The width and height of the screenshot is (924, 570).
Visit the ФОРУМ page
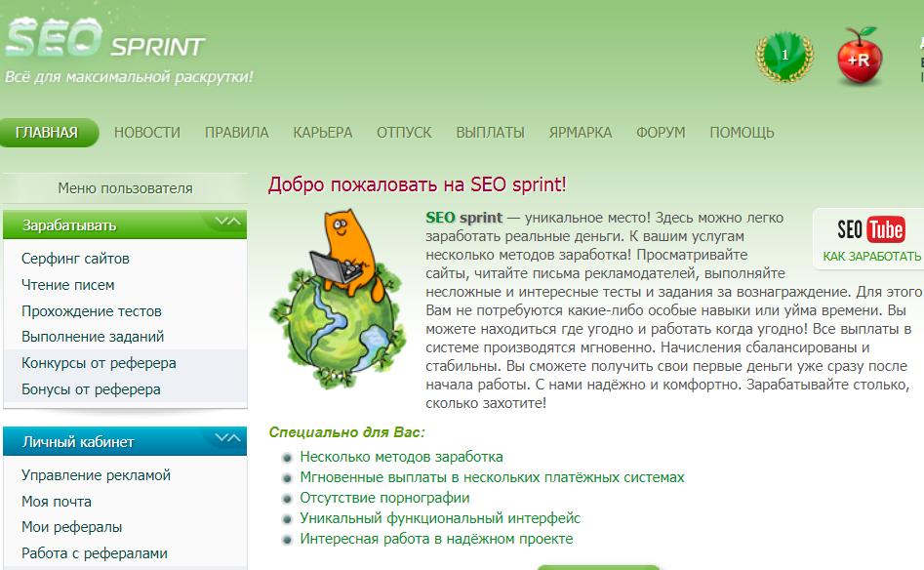(661, 133)
